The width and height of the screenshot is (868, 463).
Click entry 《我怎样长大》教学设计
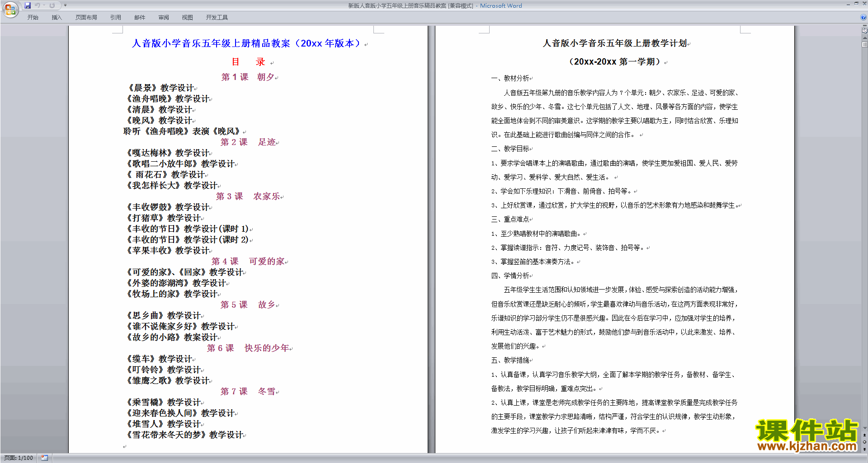(x=172, y=186)
